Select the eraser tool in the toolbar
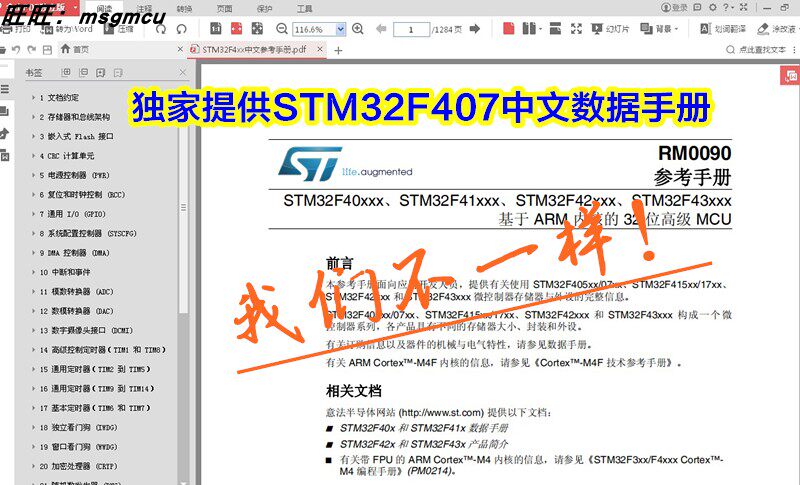 click(x=778, y=29)
